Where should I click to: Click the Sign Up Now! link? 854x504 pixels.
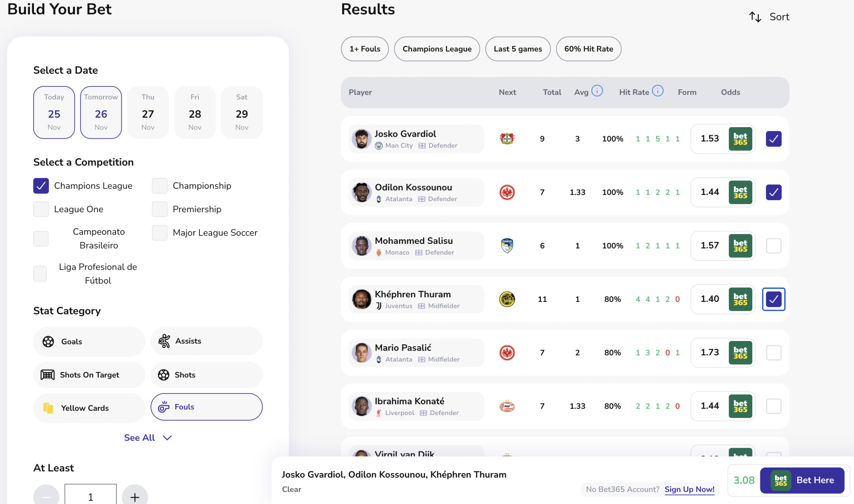pos(689,489)
